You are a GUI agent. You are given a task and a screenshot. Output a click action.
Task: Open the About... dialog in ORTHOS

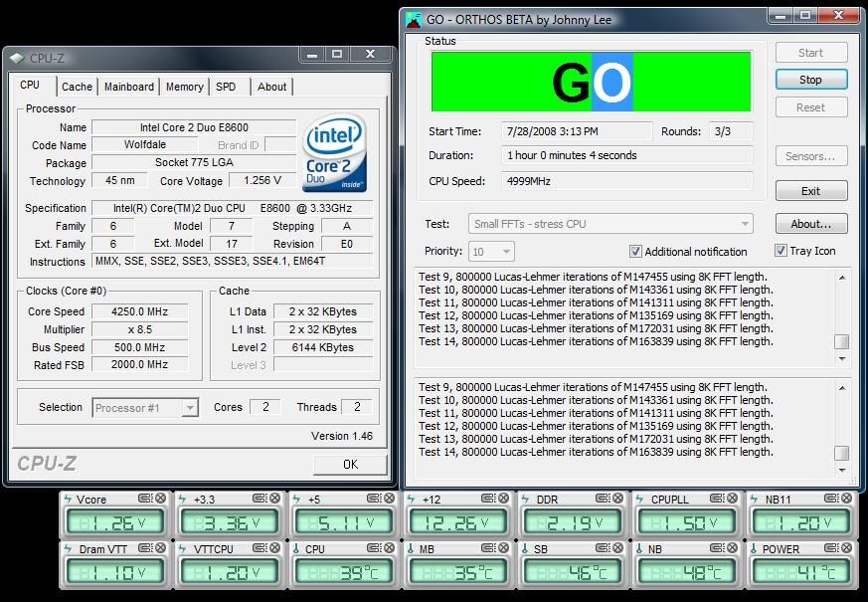point(811,224)
